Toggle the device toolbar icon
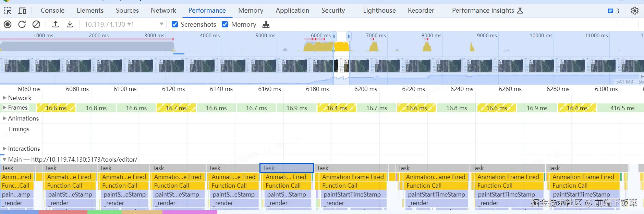This screenshot has width=644, height=214. (22, 11)
